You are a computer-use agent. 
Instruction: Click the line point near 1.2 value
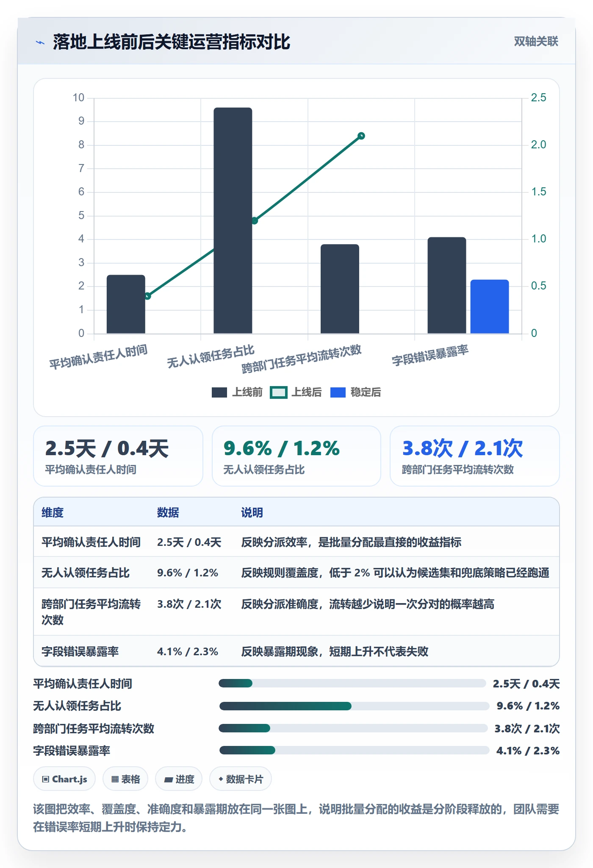(x=255, y=221)
